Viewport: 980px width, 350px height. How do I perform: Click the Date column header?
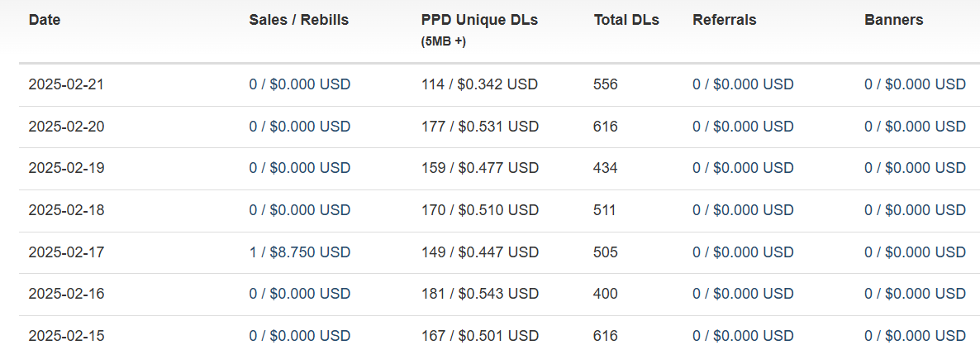(x=45, y=20)
